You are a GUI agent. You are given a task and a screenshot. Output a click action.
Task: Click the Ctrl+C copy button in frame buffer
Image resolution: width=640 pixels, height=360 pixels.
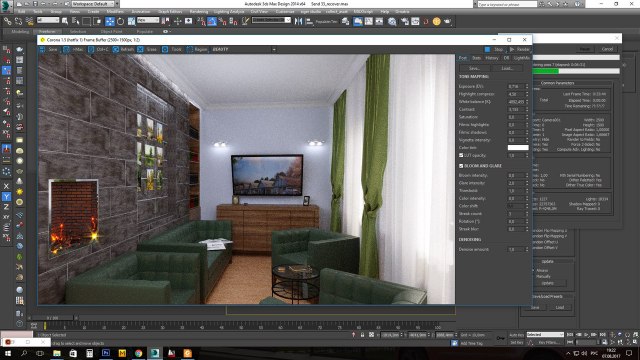98,49
